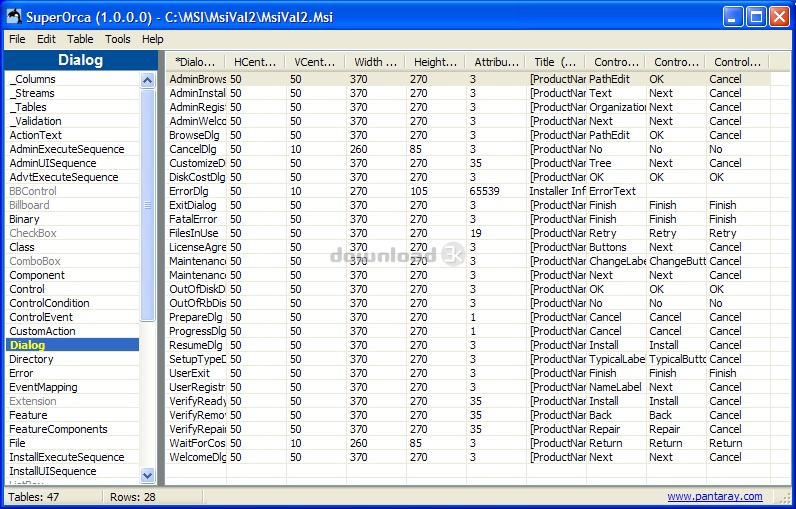Select the CustomAction table

click(73, 331)
